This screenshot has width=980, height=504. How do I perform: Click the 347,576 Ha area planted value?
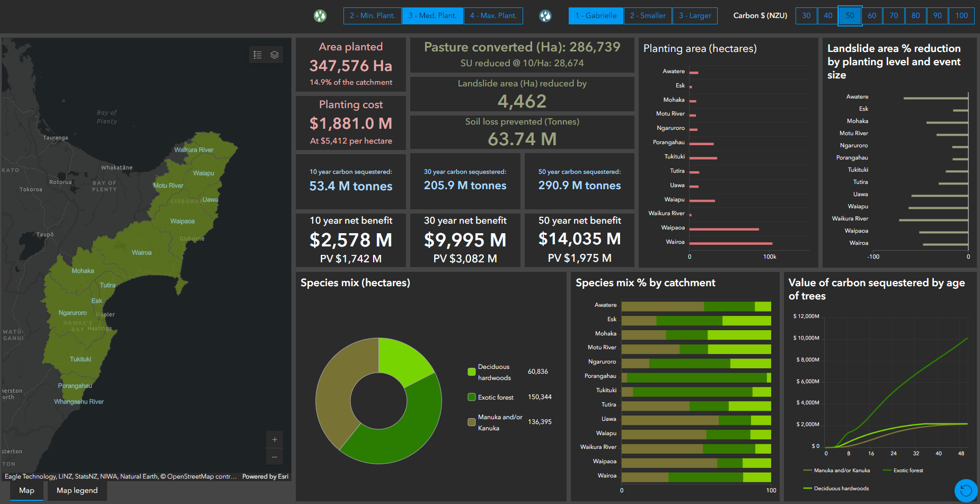coord(351,66)
